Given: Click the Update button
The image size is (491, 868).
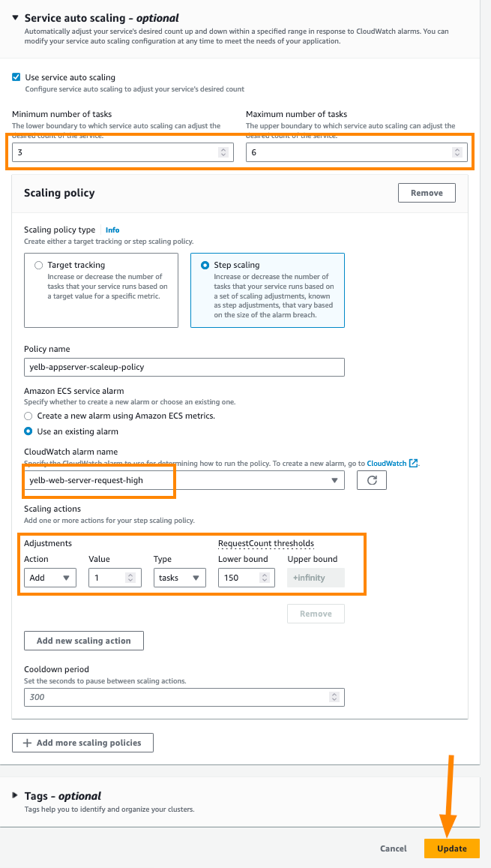Looking at the screenshot, I should (452, 848).
